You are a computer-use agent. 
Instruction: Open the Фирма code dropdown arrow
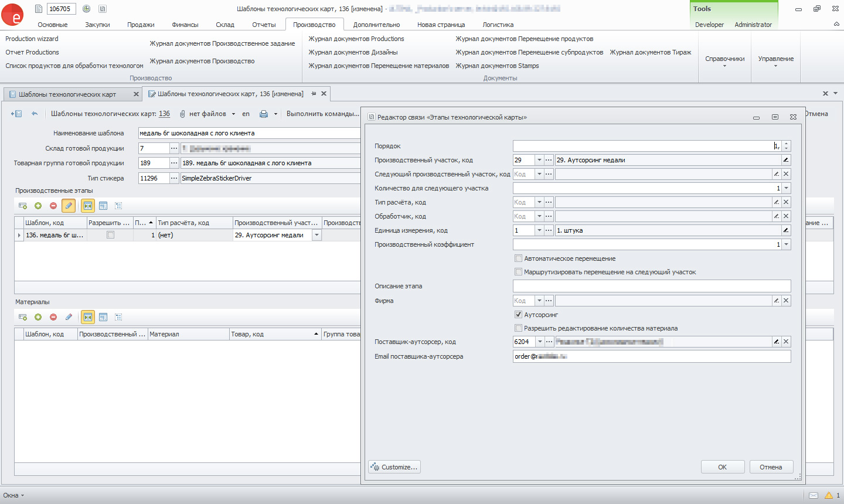(x=539, y=301)
